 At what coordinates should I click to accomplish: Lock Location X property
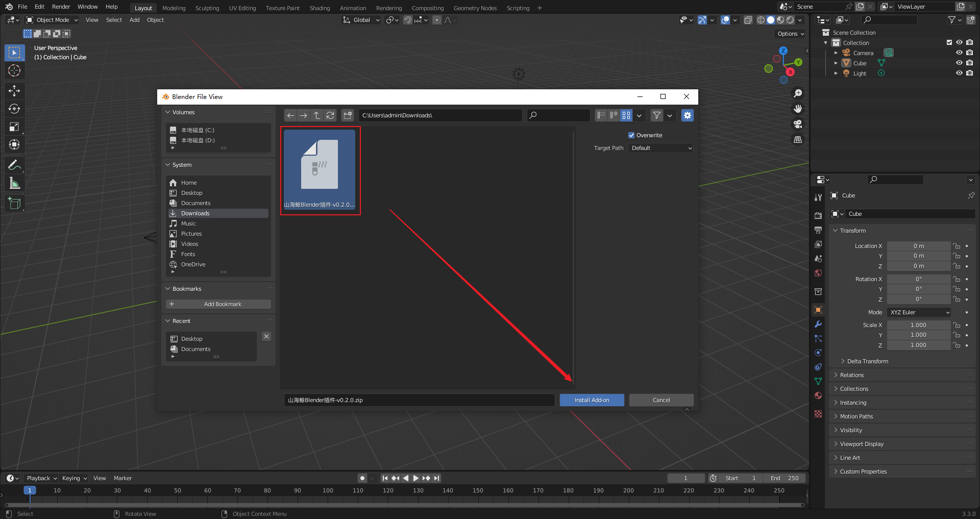coord(957,246)
